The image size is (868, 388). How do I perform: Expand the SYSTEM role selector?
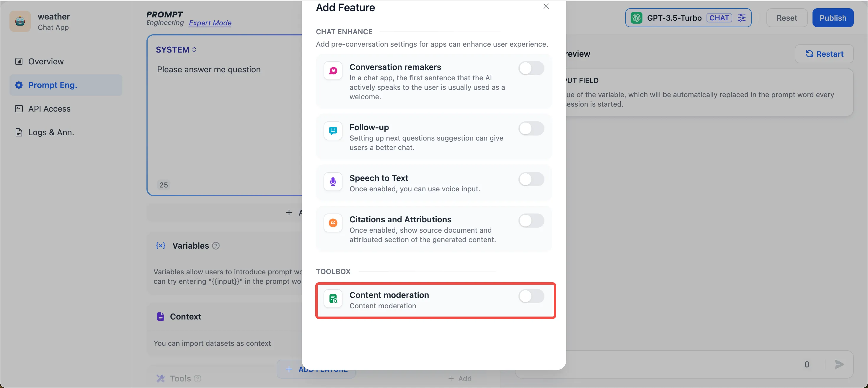tap(176, 50)
